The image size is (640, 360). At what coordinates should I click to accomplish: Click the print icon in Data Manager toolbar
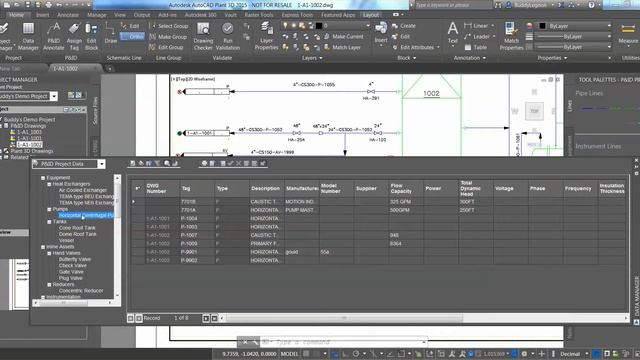[x=204, y=163]
